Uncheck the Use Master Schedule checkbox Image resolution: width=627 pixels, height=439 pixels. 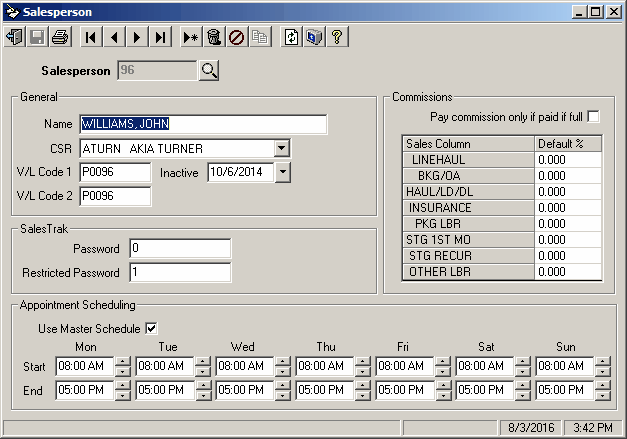tap(152, 329)
